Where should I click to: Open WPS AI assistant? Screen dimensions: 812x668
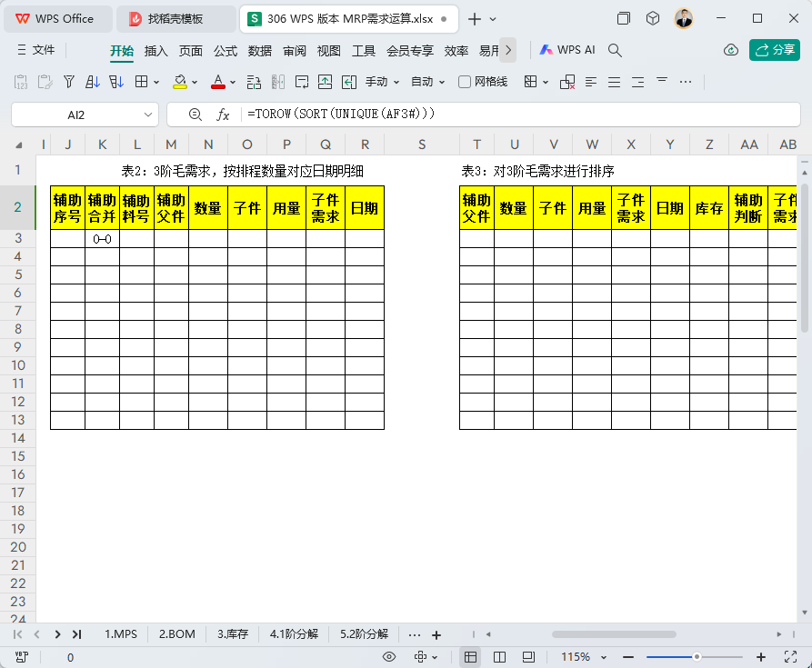pyautogui.click(x=567, y=50)
